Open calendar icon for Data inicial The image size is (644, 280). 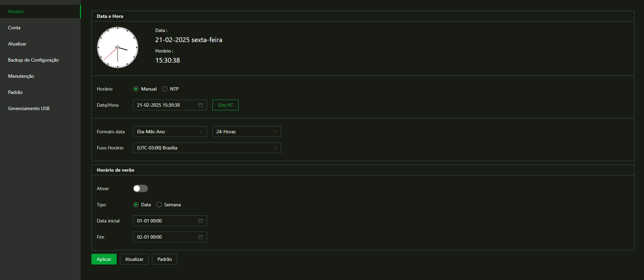(x=201, y=221)
